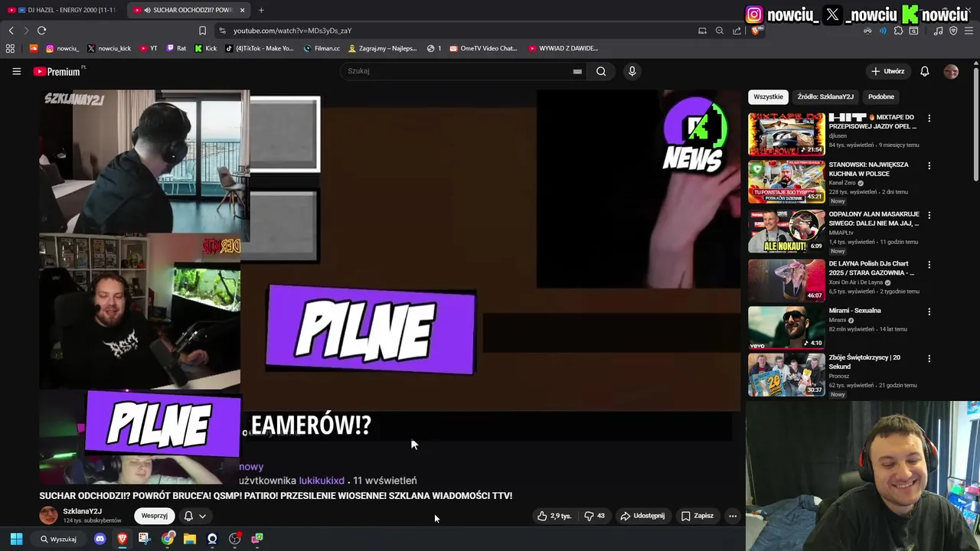
Task: Close the SUCHAR ODCHODZI browser tab
Action: 243,10
